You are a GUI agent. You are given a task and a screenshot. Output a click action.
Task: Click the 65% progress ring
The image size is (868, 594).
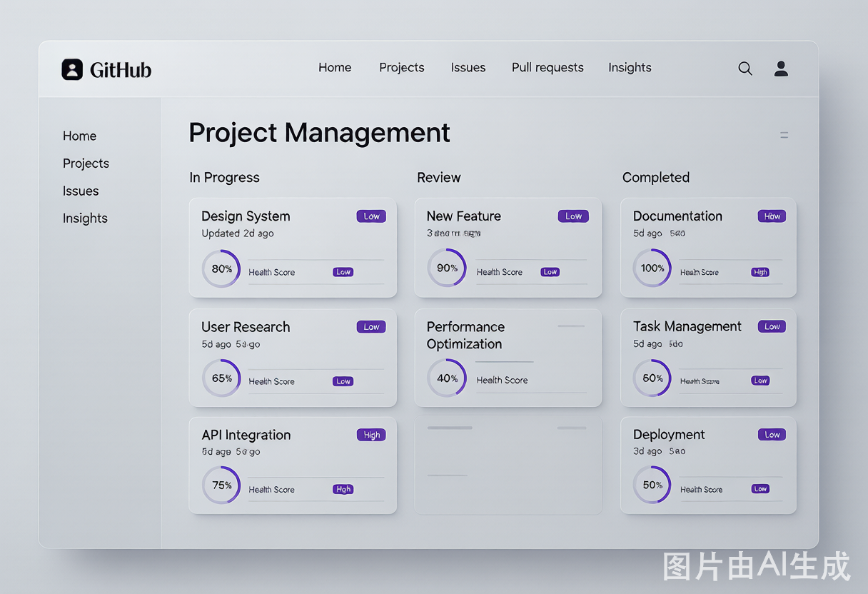point(221,378)
